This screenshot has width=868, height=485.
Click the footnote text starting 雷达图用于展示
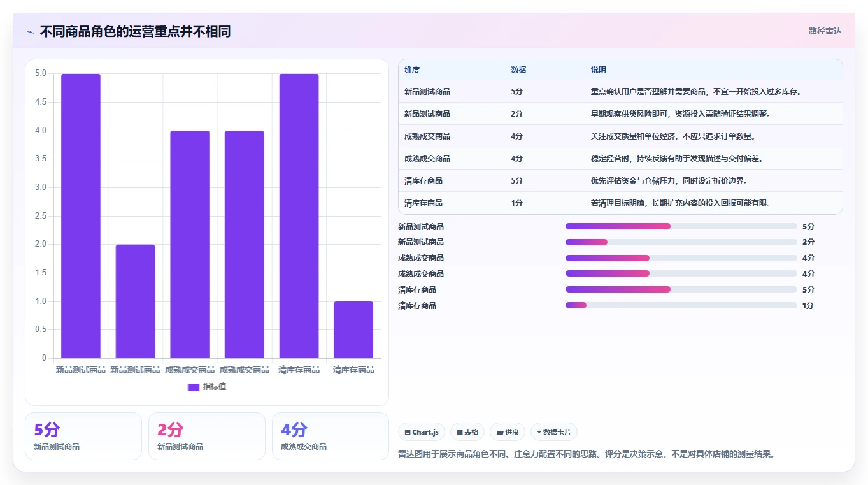pos(587,454)
